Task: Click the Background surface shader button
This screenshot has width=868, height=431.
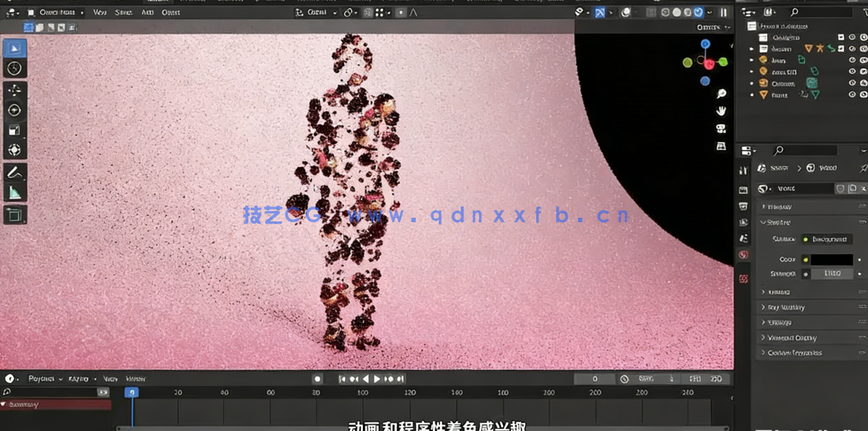Action: click(828, 239)
